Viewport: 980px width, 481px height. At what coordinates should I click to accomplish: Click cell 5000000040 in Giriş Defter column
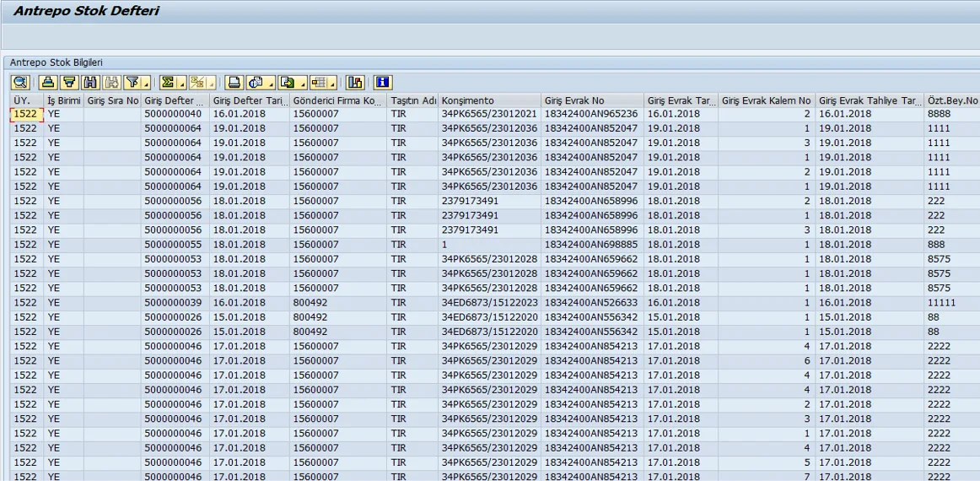pos(175,114)
